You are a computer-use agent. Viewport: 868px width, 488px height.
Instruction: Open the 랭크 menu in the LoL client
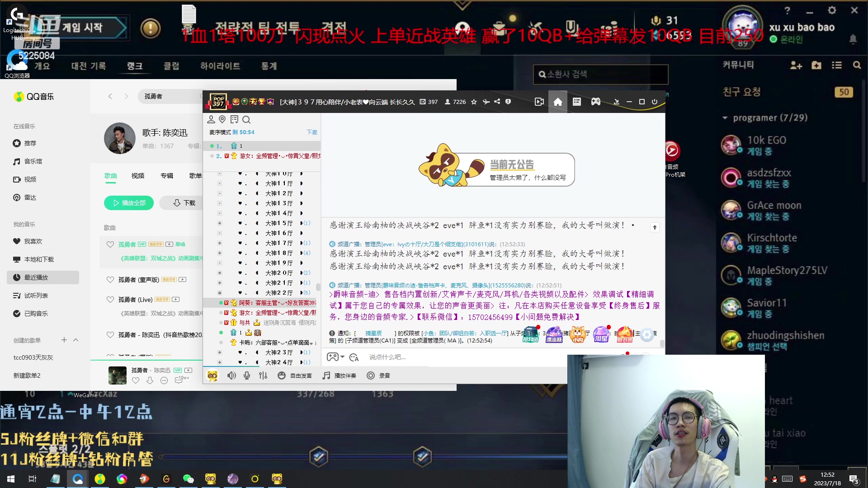pyautogui.click(x=135, y=66)
